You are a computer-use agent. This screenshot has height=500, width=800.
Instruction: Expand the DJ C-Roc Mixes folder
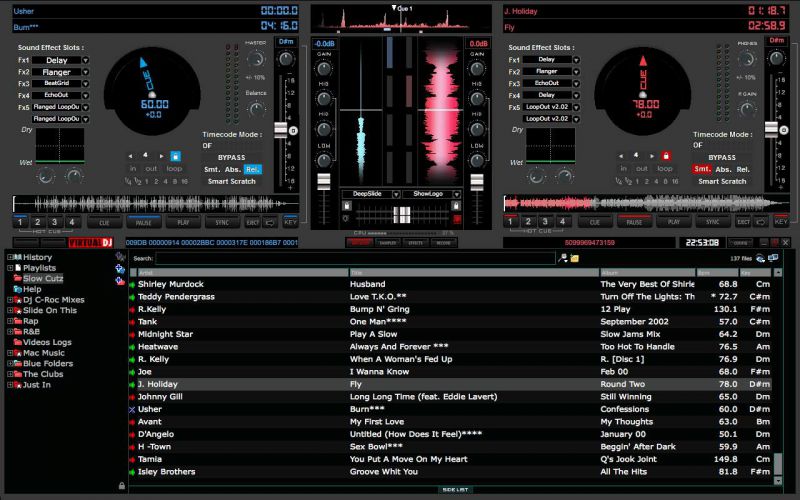coord(10,300)
